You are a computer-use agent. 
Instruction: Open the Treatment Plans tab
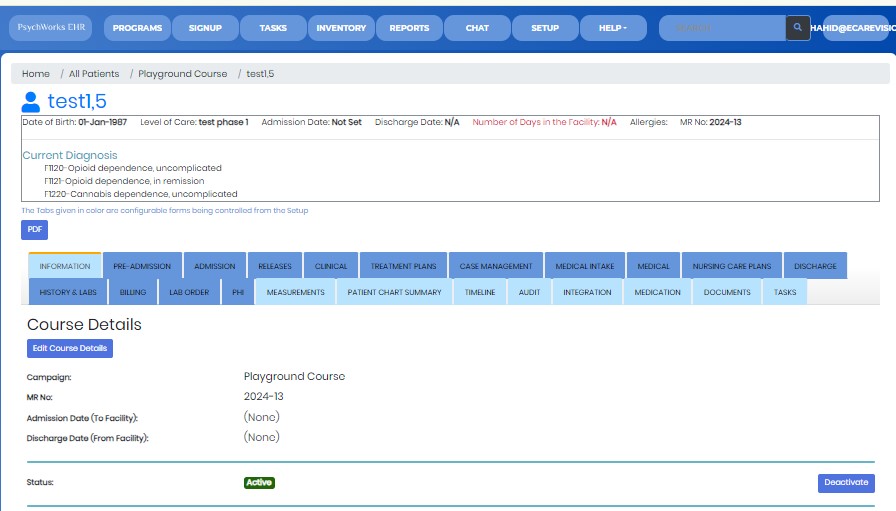[403, 266]
